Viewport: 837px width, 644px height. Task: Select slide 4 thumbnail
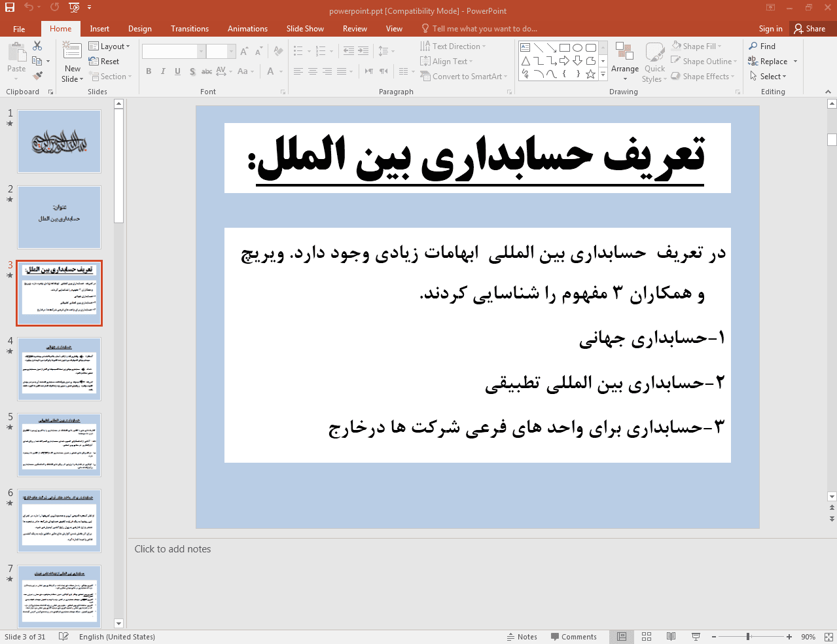coord(59,369)
